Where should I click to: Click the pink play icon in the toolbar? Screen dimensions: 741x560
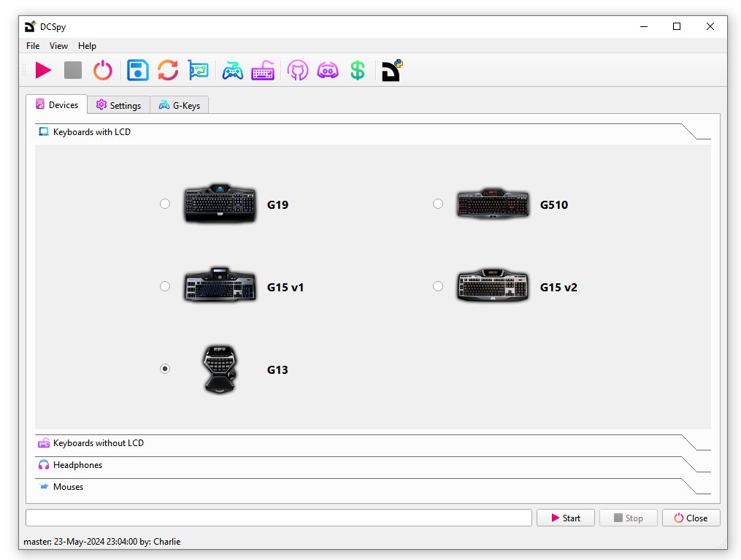[44, 71]
